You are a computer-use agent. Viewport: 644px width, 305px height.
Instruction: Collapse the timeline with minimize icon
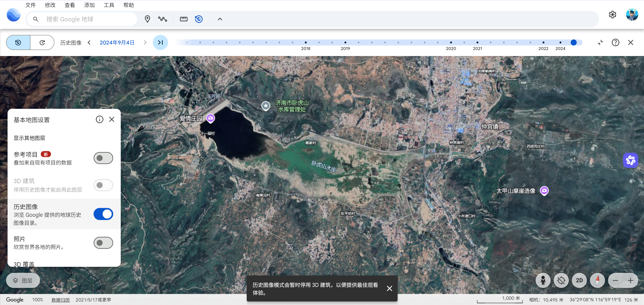point(600,42)
